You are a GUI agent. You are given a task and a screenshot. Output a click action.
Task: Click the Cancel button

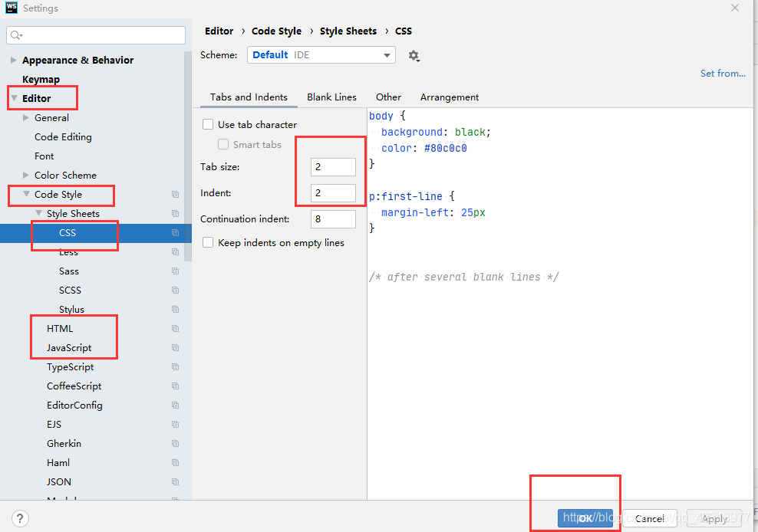pos(650,518)
